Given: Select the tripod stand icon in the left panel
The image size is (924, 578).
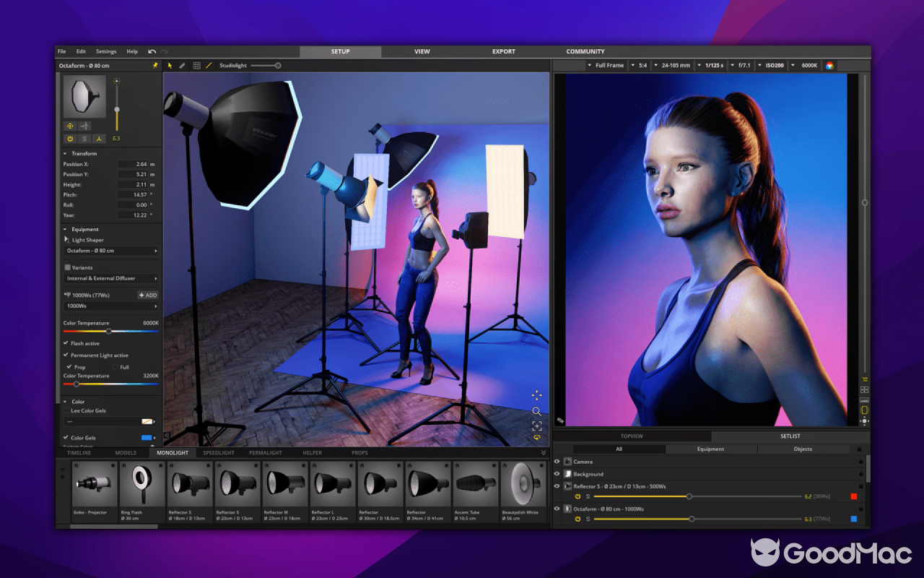Looking at the screenshot, I should click(99, 139).
